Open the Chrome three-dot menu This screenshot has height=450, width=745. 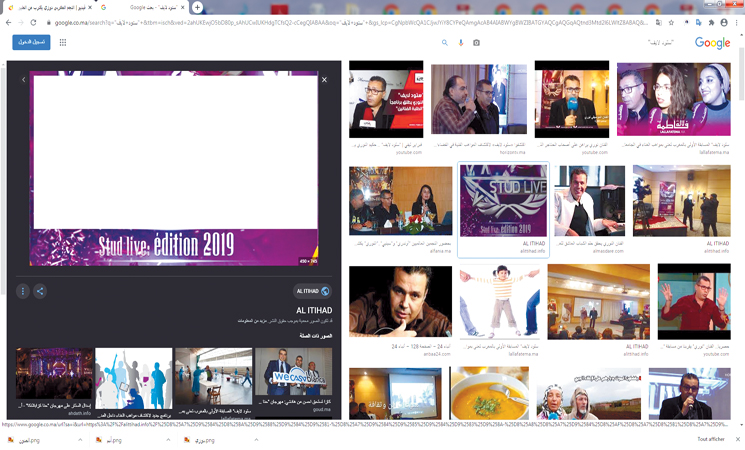(x=737, y=22)
